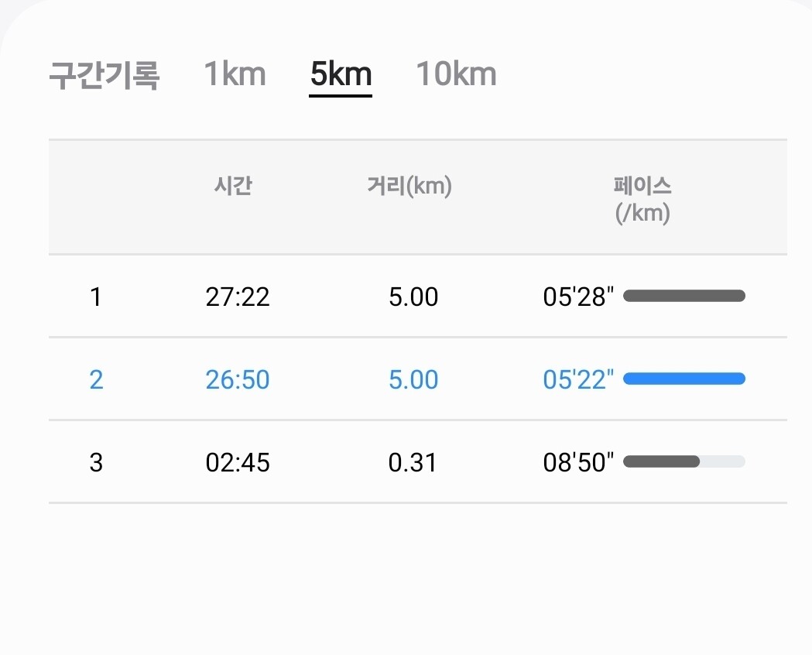Click the gray pace bar for split 1
The image size is (812, 655).
pos(684,296)
